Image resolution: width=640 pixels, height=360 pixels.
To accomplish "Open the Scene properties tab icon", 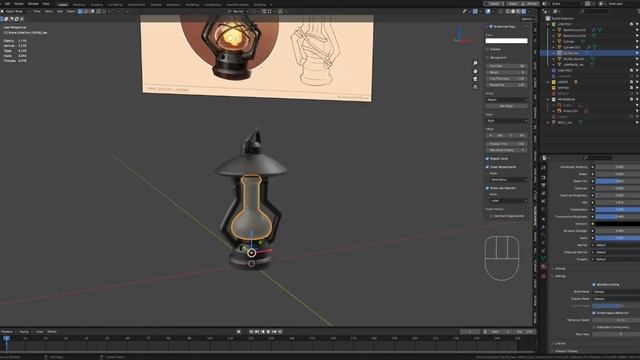I will 543,201.
